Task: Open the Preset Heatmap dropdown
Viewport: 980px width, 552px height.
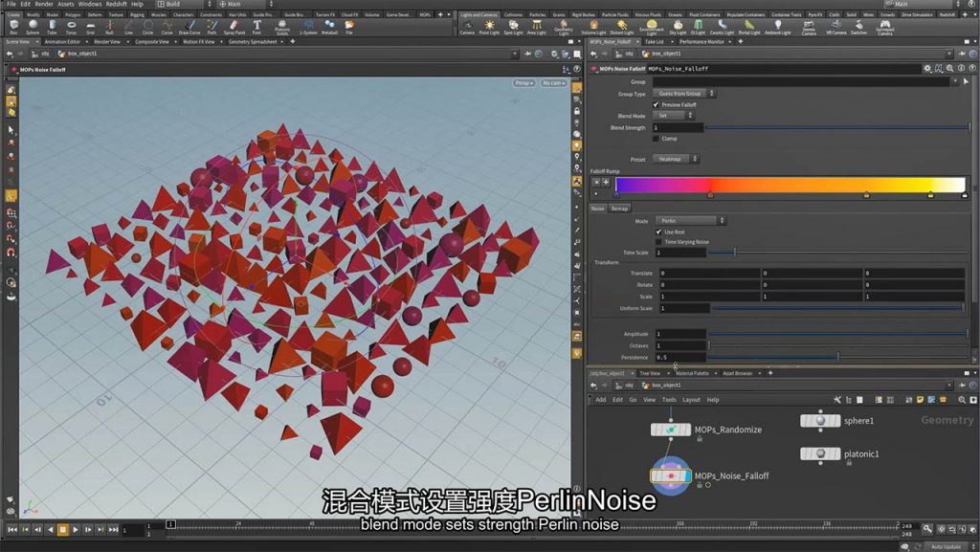Action: tap(677, 159)
